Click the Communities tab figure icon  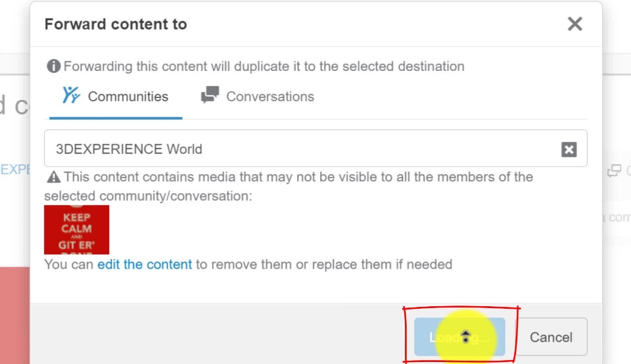[70, 96]
